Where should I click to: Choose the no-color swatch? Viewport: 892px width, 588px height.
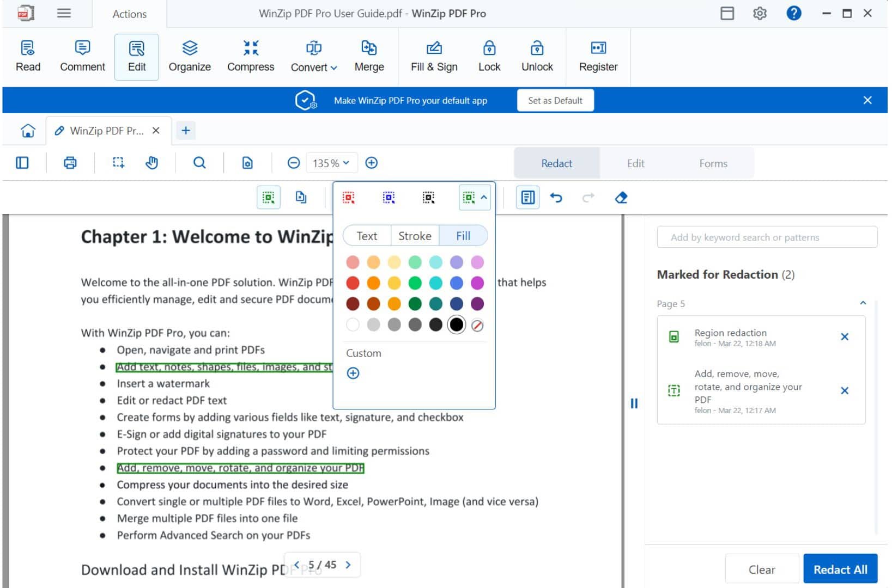(477, 326)
